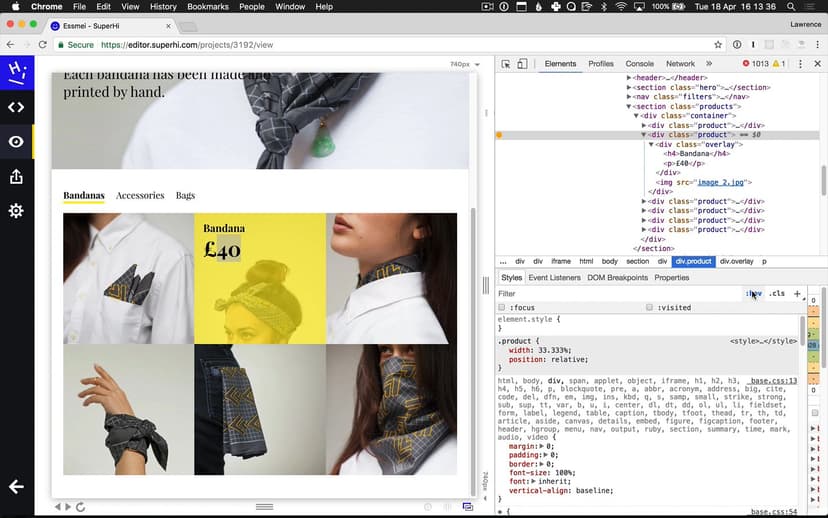Click preview pane forward arrow
This screenshot has width=828, height=518.
(x=68, y=507)
